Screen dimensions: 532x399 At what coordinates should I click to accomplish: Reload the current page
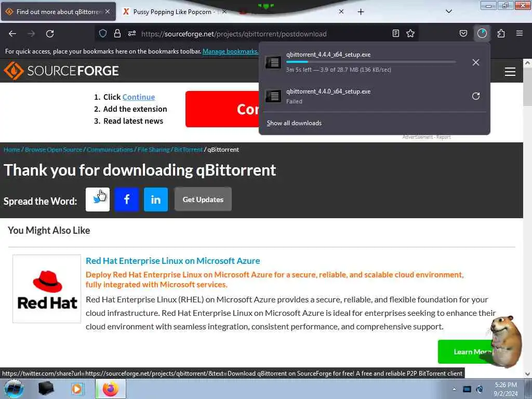50,34
